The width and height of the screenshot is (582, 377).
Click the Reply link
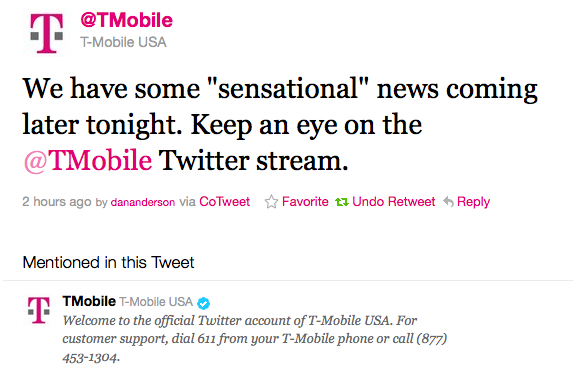coord(474,202)
